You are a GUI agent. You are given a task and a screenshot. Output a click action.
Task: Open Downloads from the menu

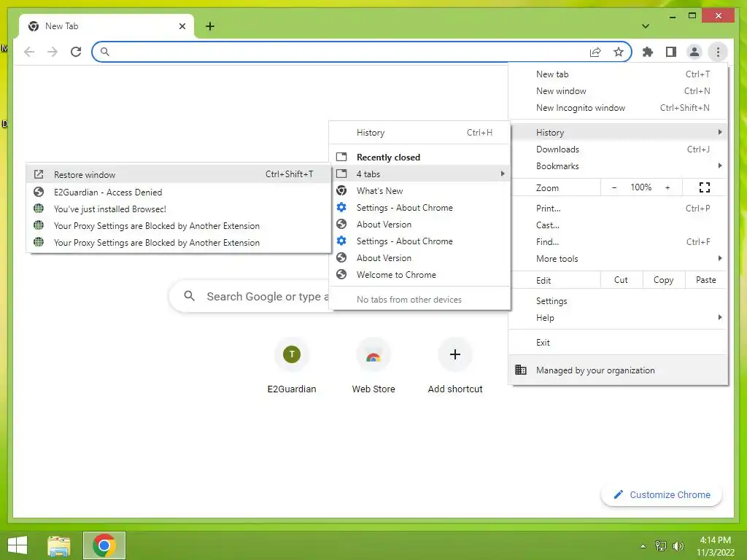618,149
